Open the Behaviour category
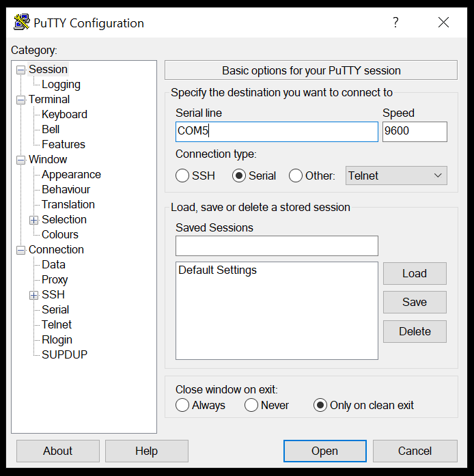 (x=66, y=189)
